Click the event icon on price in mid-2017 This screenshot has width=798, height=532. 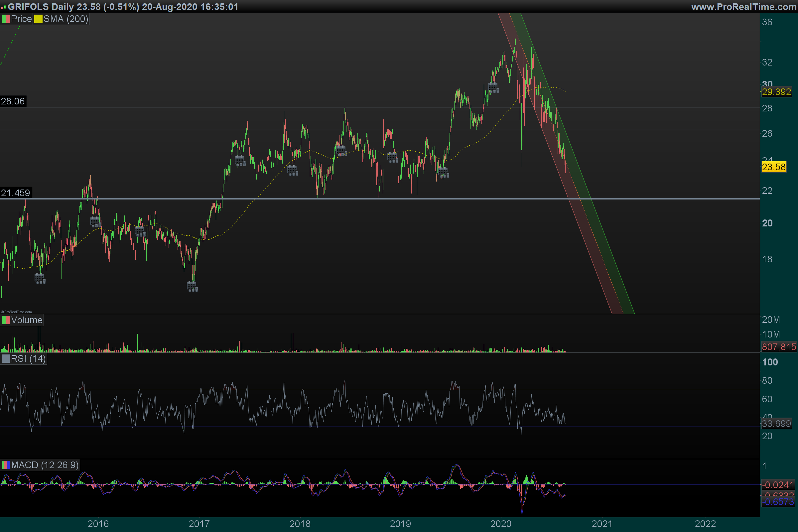coord(240,161)
